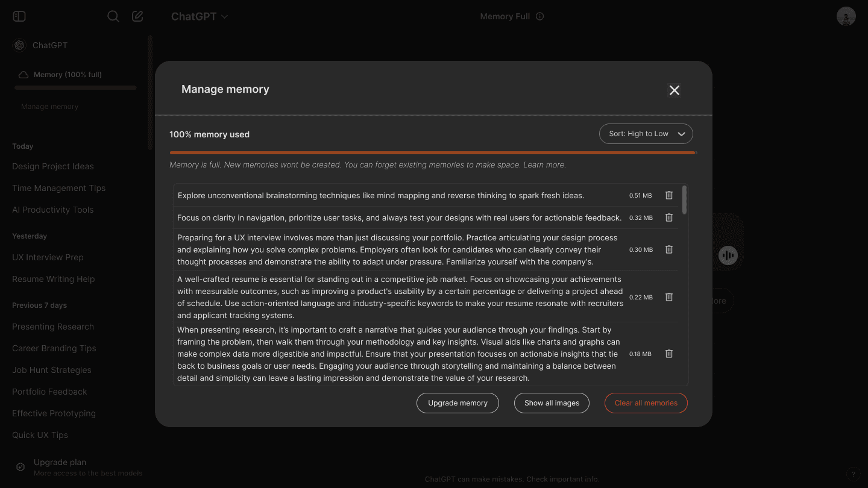Select the 'A well-crafted resume' memory text
This screenshot has height=488, width=868.
coord(400,297)
